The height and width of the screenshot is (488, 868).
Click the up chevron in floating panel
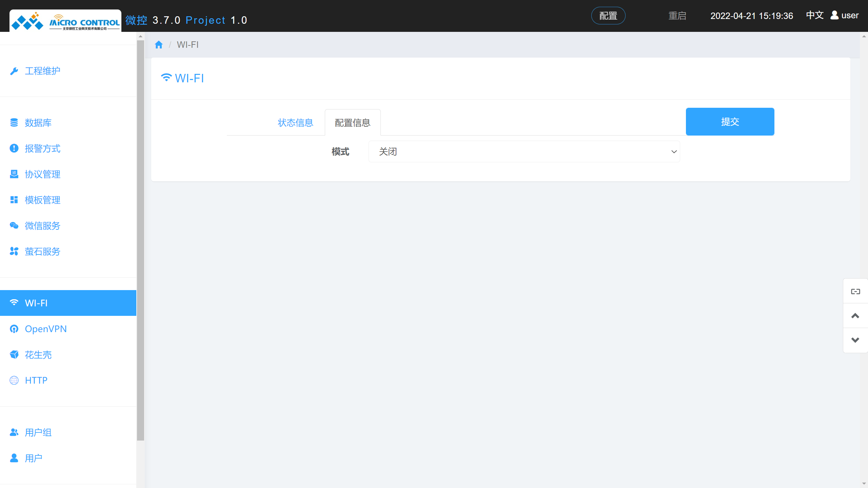(855, 316)
